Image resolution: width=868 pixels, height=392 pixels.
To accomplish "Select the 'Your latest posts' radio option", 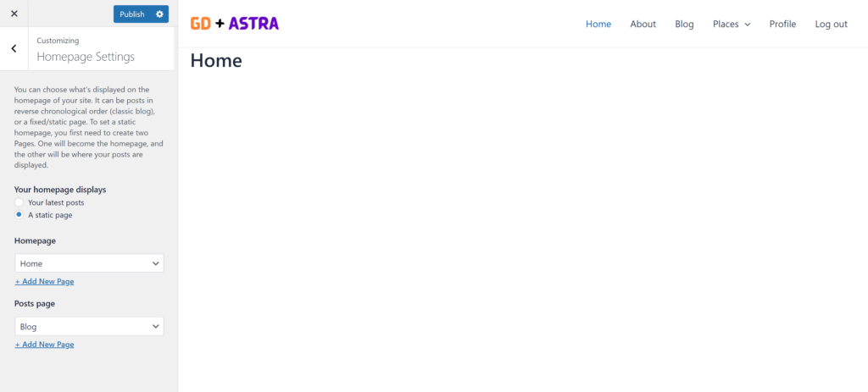I will (19, 202).
